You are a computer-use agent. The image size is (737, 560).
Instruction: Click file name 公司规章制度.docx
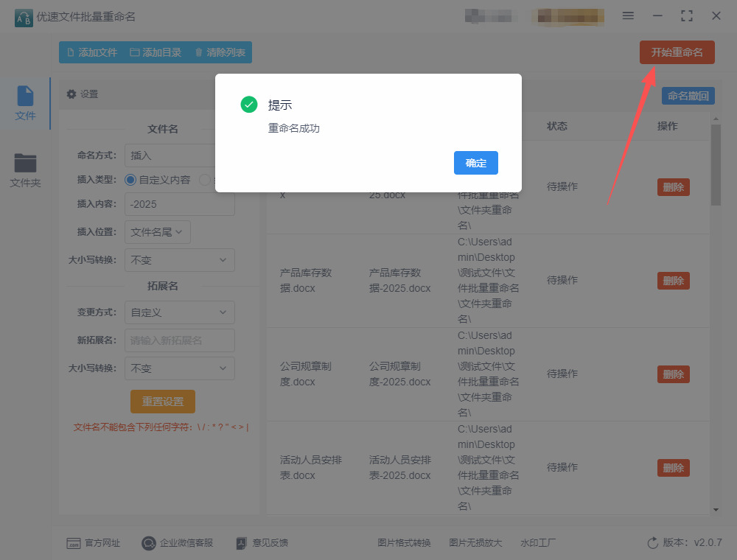tap(306, 374)
